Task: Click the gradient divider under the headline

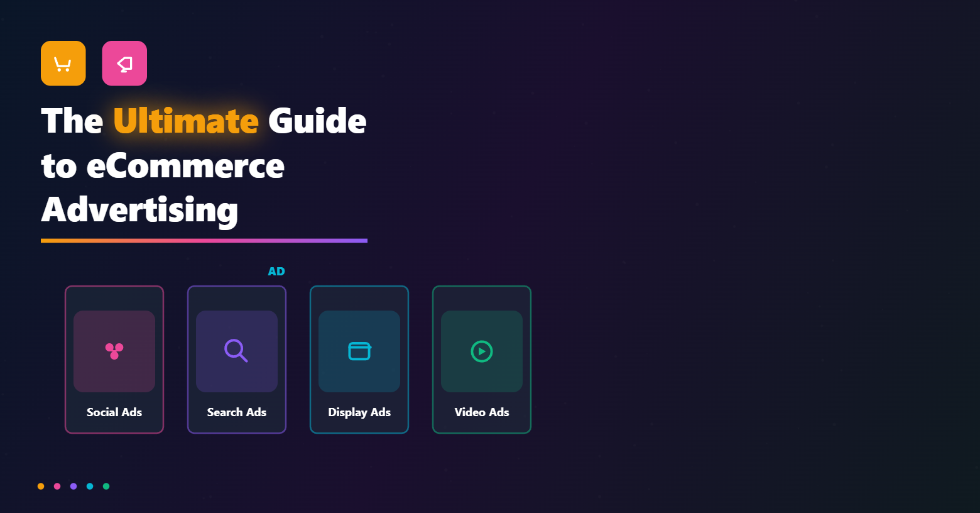Action: click(204, 240)
